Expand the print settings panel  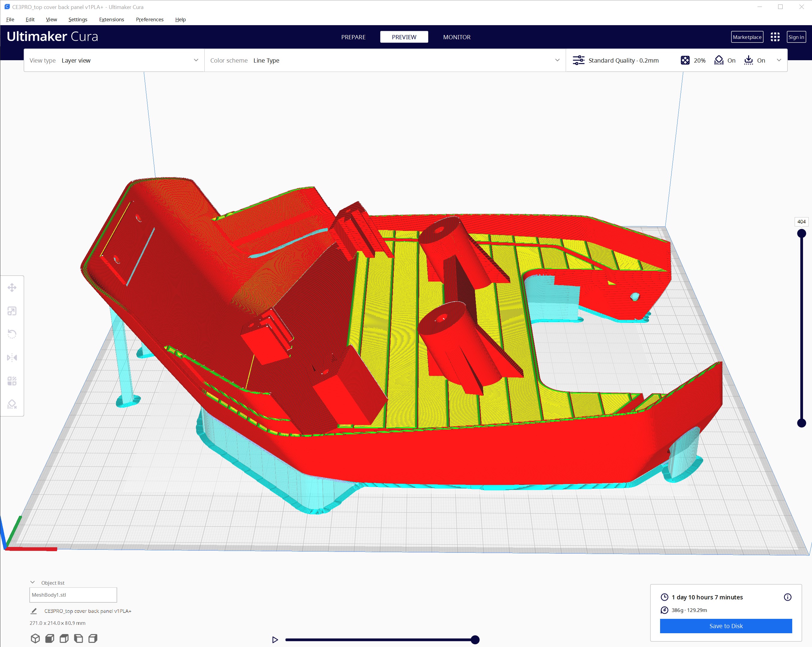tap(779, 60)
